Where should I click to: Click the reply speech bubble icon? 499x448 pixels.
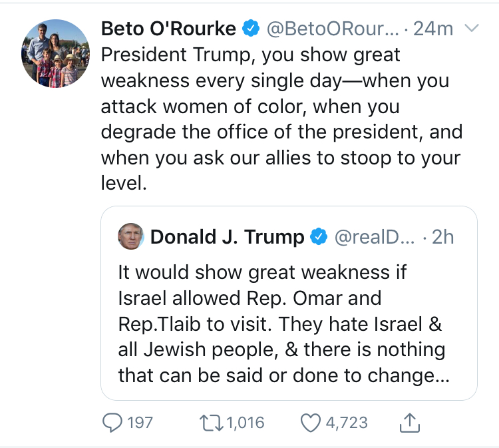click(x=112, y=423)
